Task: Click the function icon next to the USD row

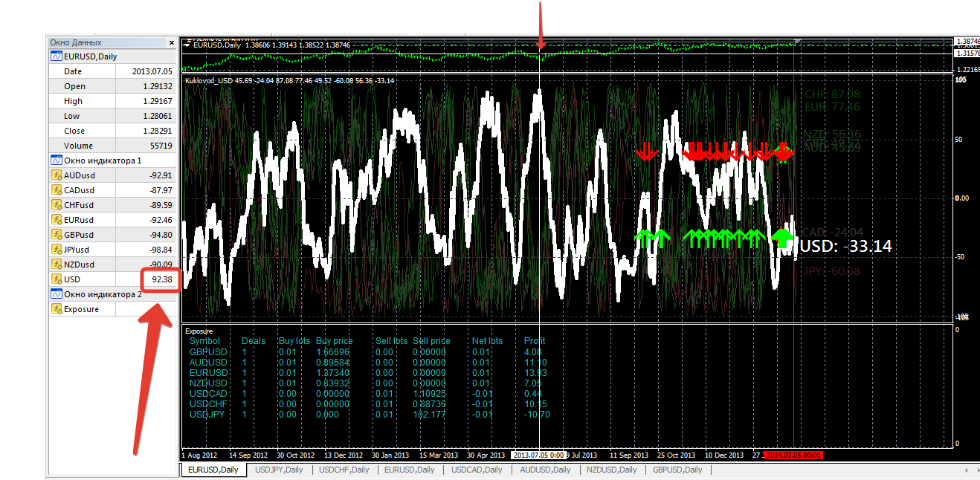Action: (x=56, y=279)
